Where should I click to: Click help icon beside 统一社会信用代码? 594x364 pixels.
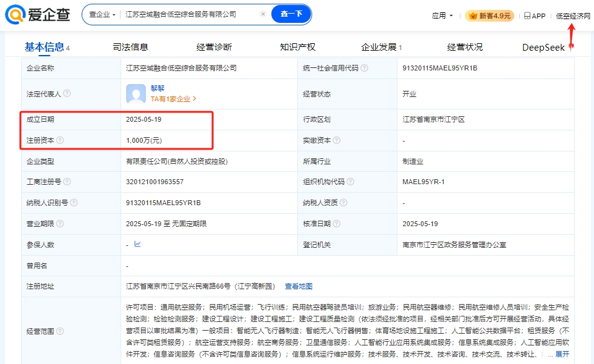[x=365, y=68]
